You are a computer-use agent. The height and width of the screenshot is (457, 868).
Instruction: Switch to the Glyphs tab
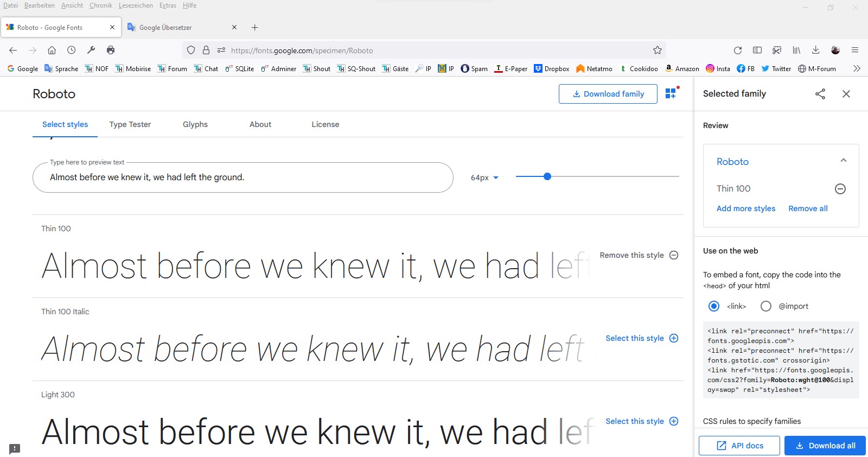point(195,124)
